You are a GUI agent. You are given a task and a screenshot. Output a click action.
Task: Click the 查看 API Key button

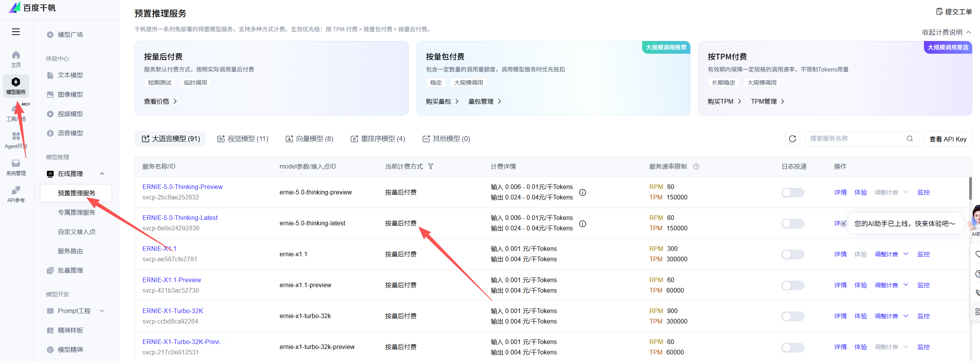coord(948,139)
